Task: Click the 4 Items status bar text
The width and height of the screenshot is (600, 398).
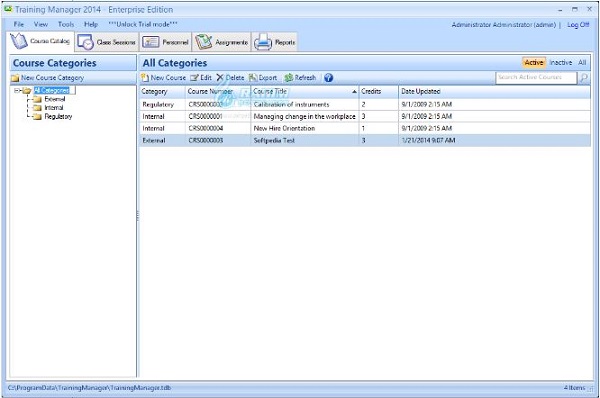Action: (x=574, y=388)
